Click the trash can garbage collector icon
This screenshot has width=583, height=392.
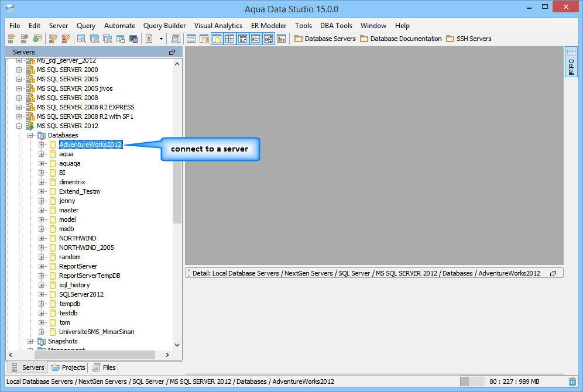click(572, 381)
